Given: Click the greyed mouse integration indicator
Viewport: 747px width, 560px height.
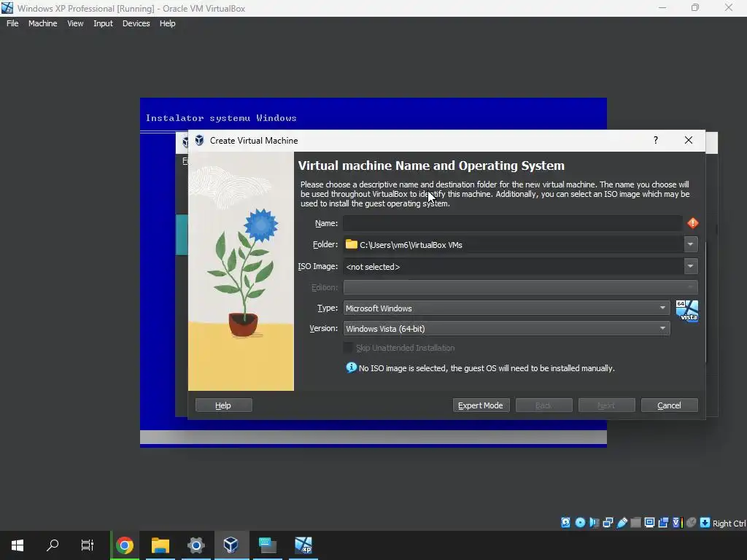Looking at the screenshot, I should 692,522.
